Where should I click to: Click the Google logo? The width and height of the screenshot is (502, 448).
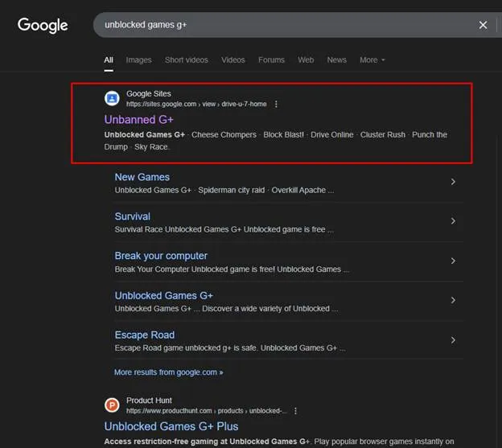[x=43, y=25]
